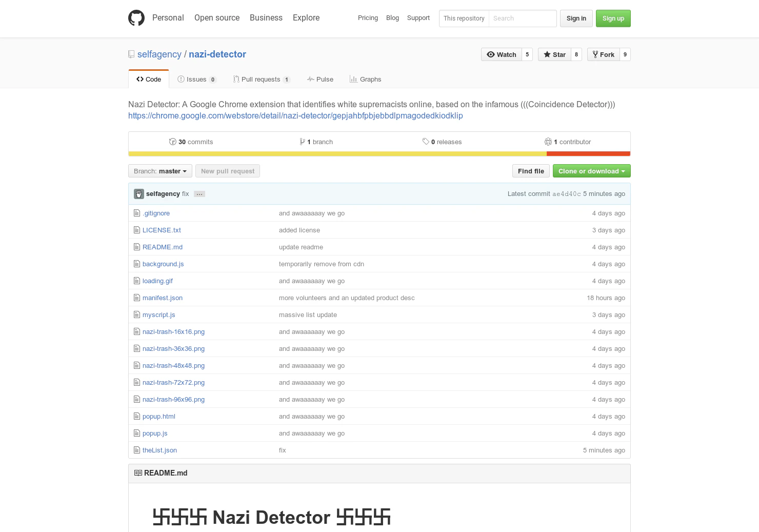Open the Chrome webstore link in the description
Screen dimensions: 759x532
pyautogui.click(x=295, y=115)
